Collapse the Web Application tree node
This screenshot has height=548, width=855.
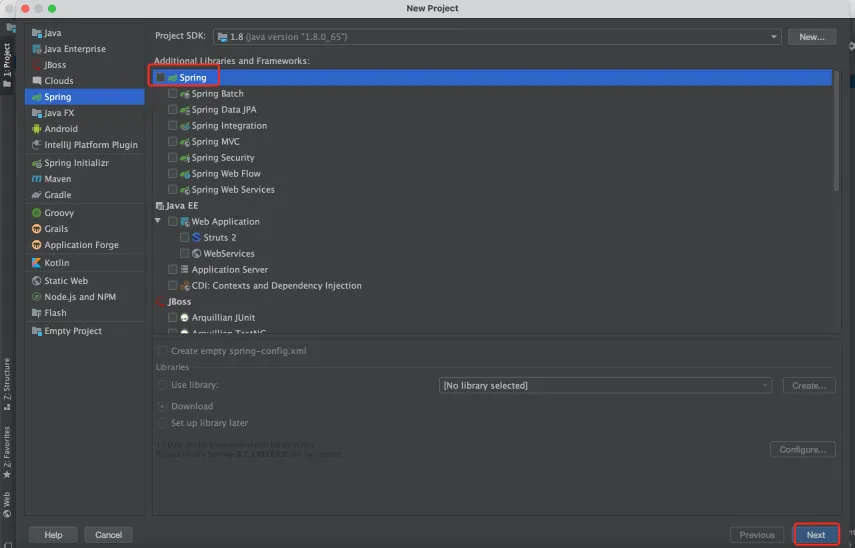(x=158, y=221)
